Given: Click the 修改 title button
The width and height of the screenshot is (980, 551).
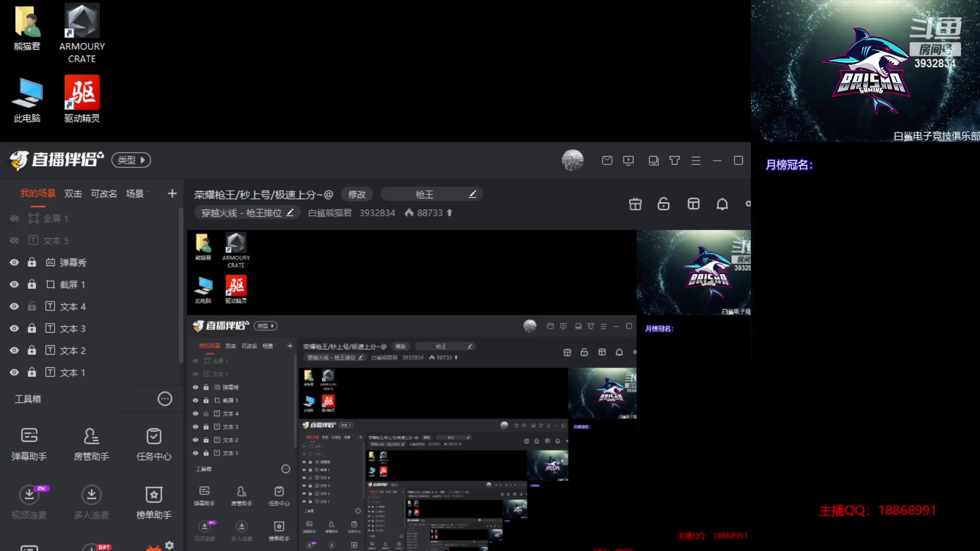Looking at the screenshot, I should 357,194.
